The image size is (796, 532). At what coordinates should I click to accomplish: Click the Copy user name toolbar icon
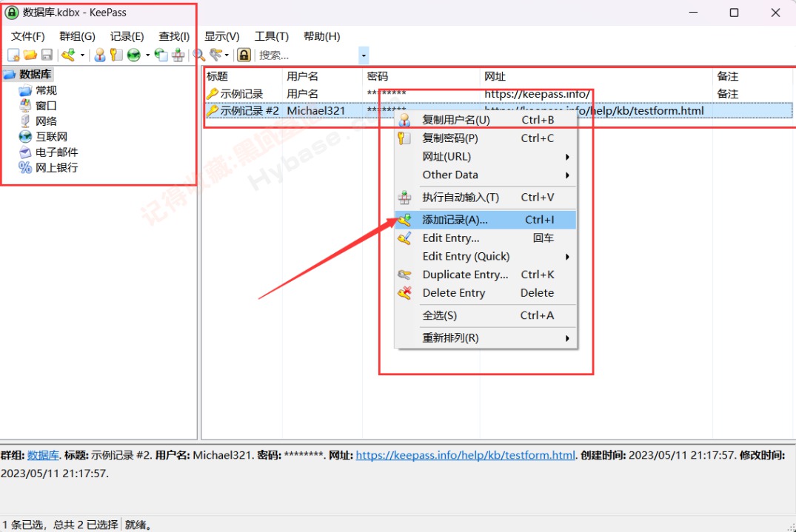100,55
